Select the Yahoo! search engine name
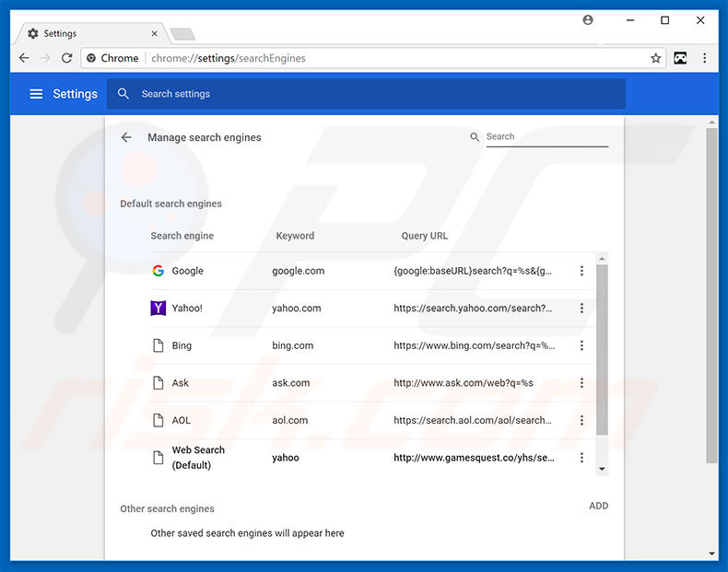 click(187, 308)
